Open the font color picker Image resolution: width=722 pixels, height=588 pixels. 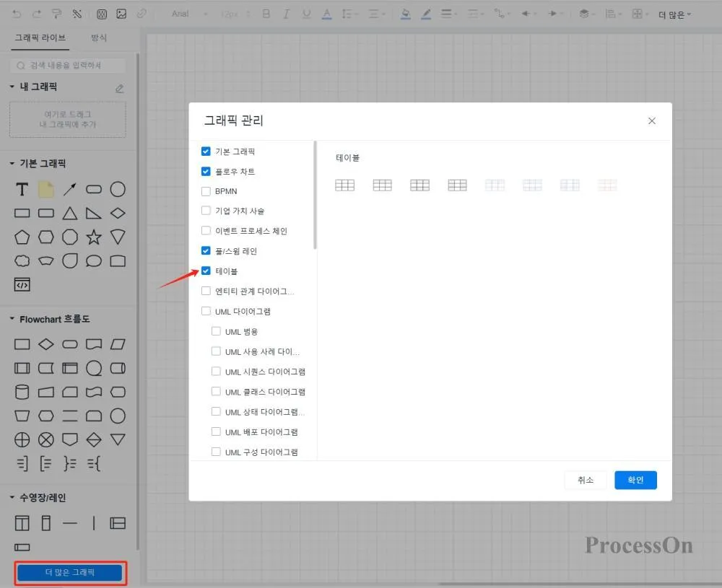[x=326, y=14]
